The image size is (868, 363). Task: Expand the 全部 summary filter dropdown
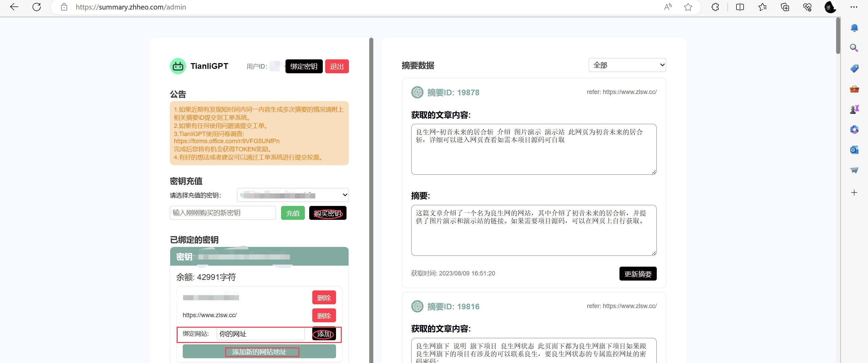[x=627, y=65]
